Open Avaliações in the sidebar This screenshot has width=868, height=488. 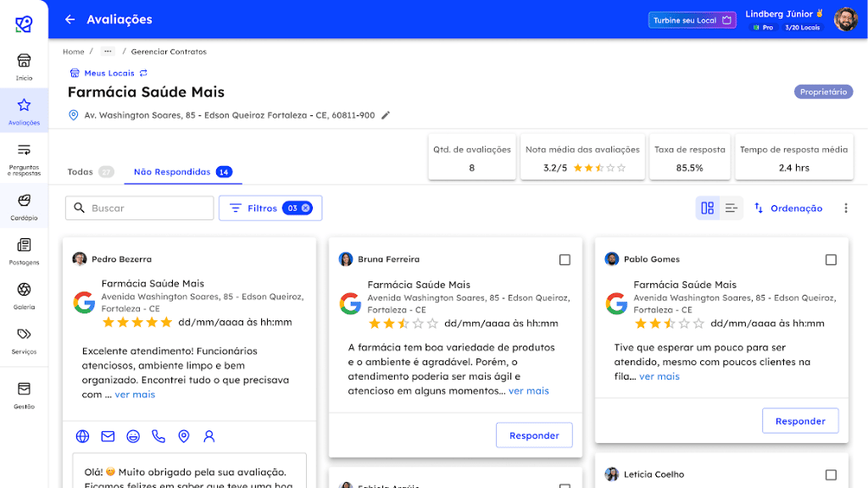point(24,111)
